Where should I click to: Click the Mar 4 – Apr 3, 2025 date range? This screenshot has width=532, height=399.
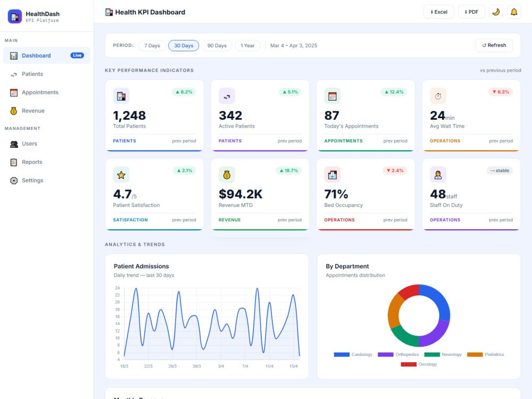294,45
